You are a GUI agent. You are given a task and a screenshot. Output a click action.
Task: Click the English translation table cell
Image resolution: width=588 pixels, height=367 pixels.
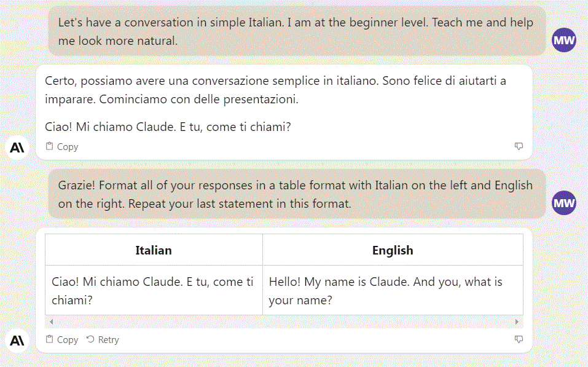(x=393, y=291)
